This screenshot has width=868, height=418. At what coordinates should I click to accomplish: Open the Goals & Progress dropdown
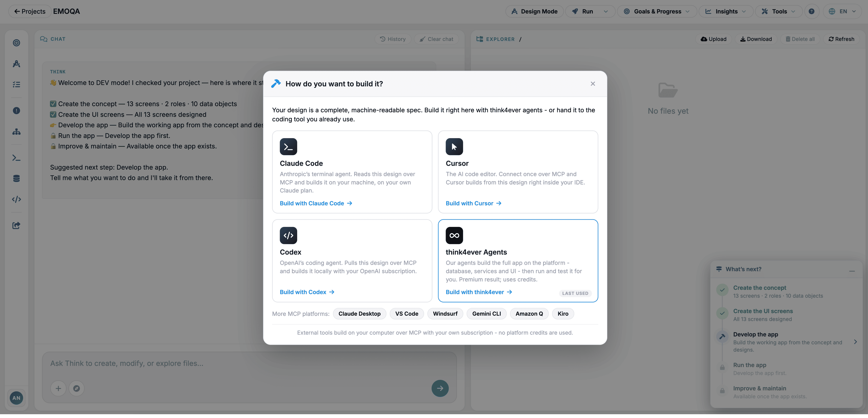(657, 12)
